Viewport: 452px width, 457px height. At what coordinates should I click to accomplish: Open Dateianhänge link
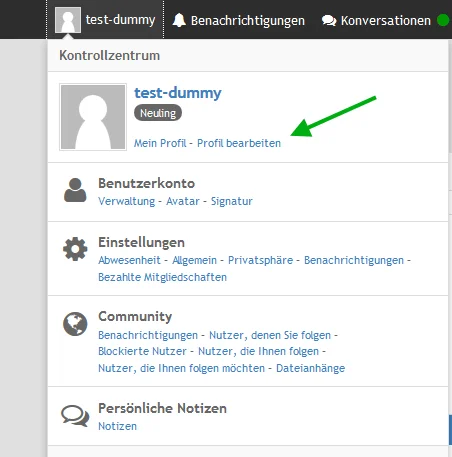(311, 368)
